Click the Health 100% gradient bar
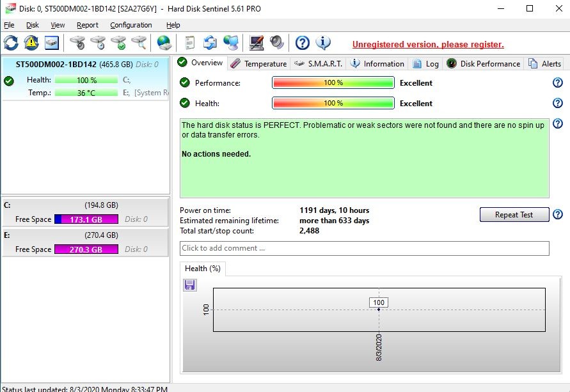The image size is (570, 392). click(x=333, y=104)
